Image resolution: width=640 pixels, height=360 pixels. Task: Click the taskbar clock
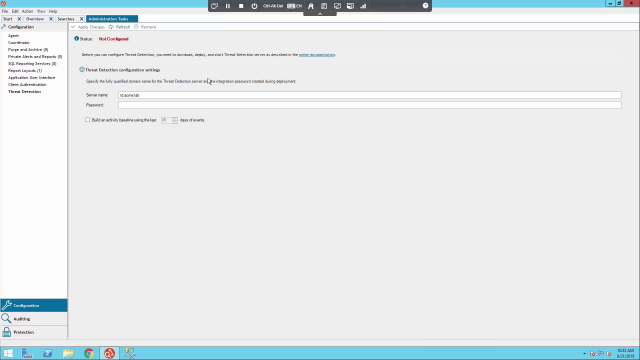(x=626, y=353)
